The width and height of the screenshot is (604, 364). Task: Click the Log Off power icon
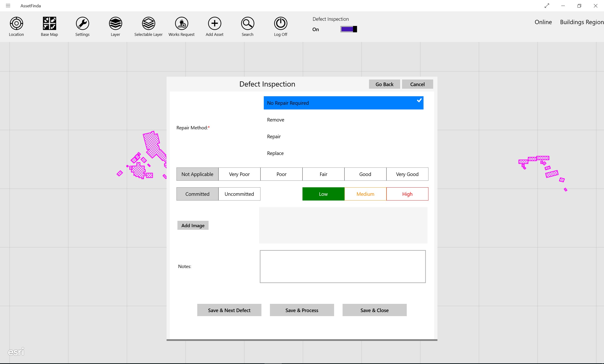(x=281, y=24)
